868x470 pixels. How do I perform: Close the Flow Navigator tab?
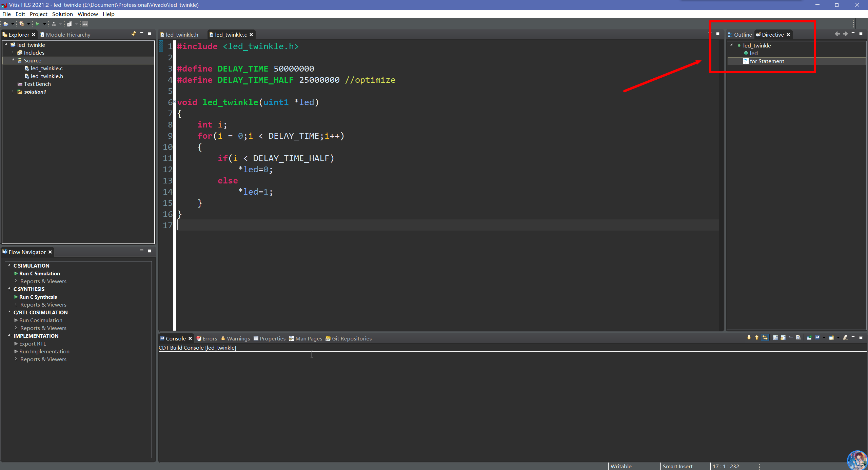click(x=50, y=252)
